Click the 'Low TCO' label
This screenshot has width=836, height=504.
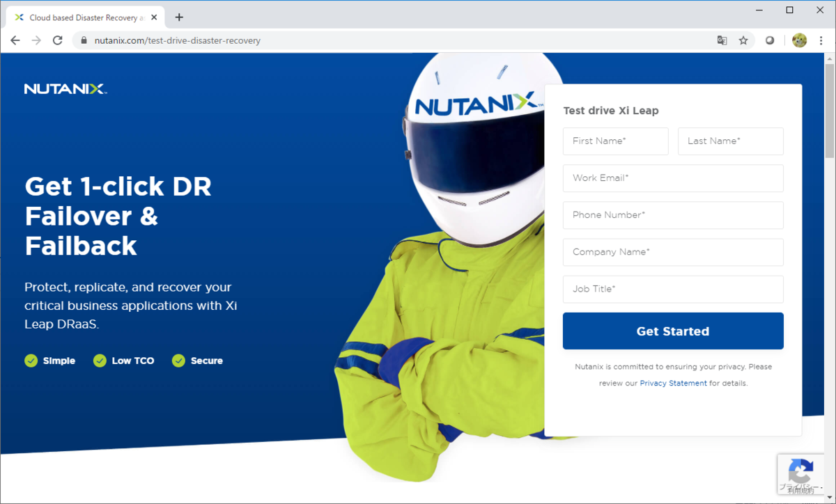click(x=133, y=361)
